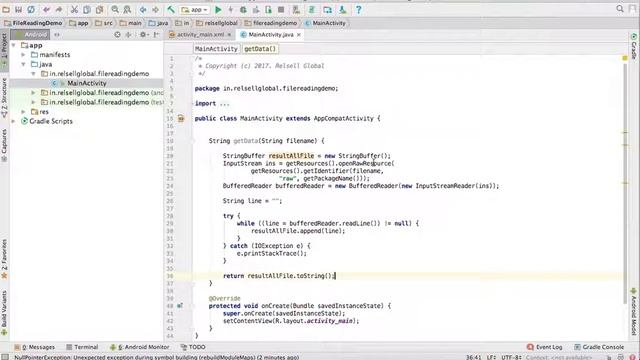Image resolution: width=640 pixels, height=360 pixels.
Task: Collapse the java folder
Action: pos(23,64)
